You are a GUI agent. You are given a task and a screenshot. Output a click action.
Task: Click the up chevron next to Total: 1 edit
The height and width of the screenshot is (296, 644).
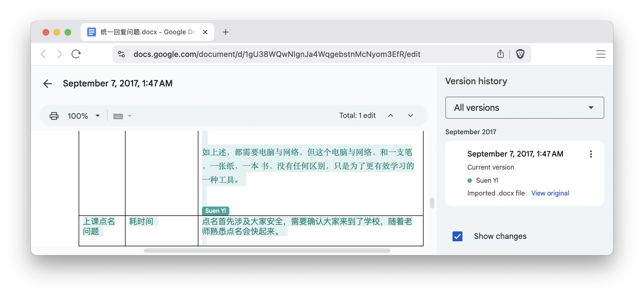coord(391,115)
